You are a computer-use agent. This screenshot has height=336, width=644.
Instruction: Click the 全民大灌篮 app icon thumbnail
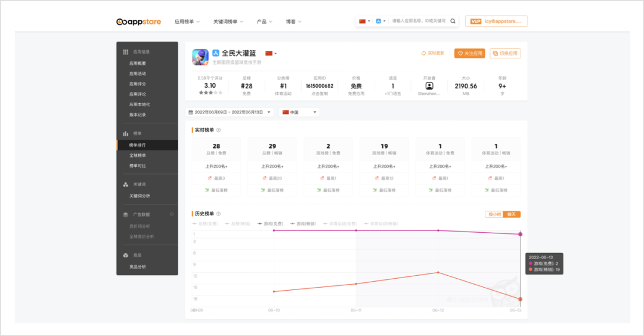(x=200, y=57)
